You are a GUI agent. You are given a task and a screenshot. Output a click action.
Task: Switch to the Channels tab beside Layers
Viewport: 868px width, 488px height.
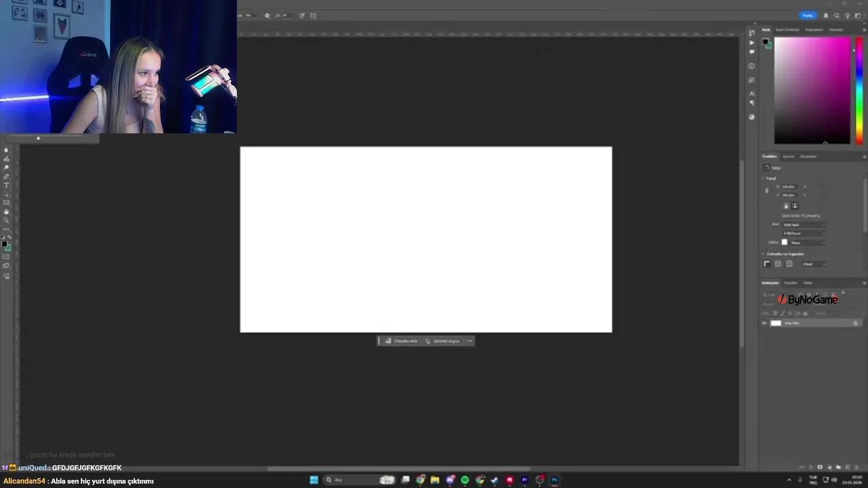coord(791,283)
